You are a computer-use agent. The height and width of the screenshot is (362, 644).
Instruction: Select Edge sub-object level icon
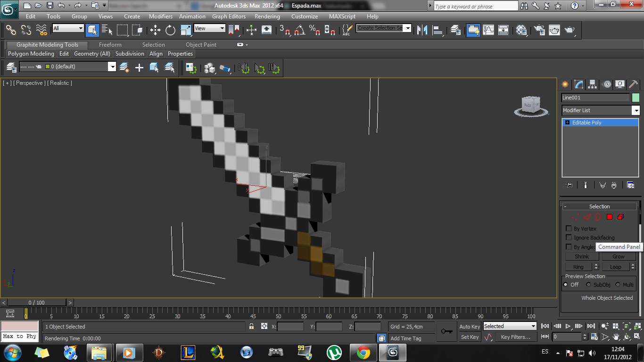click(587, 217)
